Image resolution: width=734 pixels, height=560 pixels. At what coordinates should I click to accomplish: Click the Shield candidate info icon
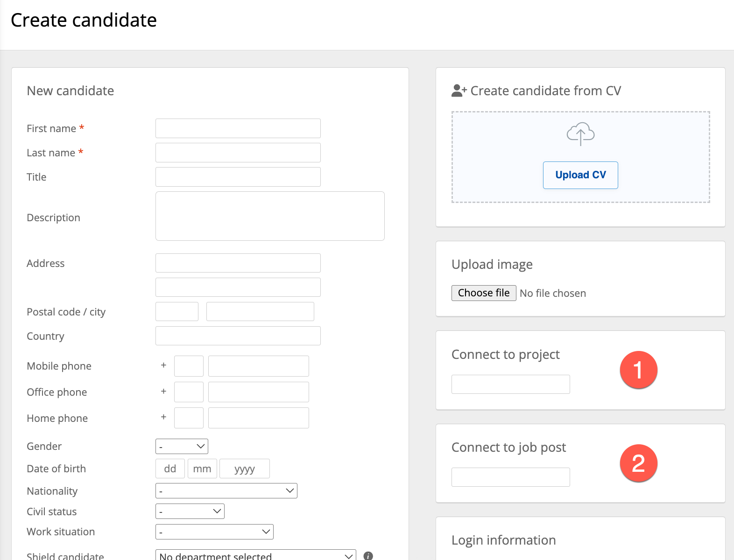coord(368,556)
